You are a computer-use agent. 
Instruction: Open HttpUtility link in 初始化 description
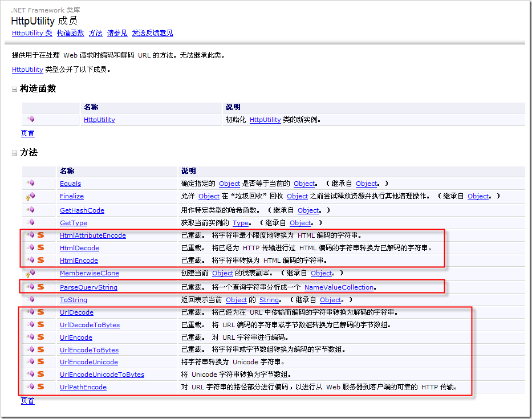point(265,120)
